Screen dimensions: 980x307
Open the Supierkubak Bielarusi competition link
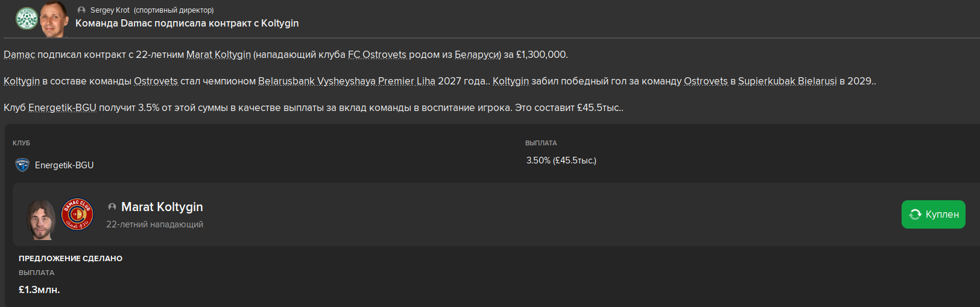(x=788, y=81)
